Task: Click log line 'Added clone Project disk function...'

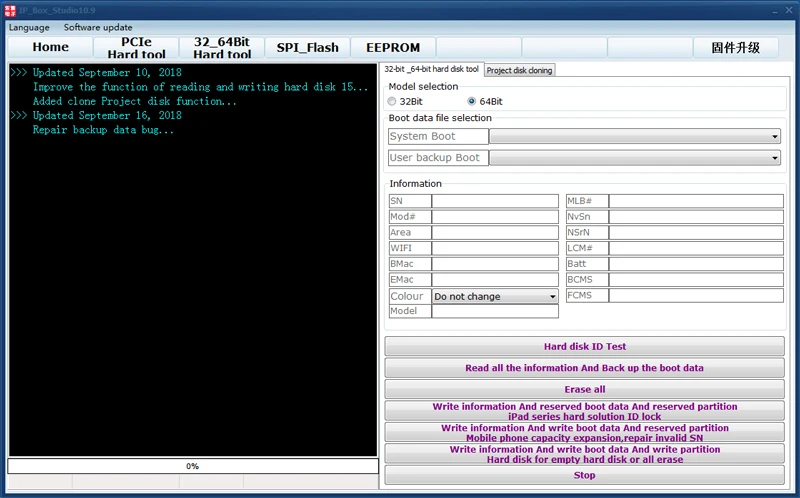Action: click(135, 101)
